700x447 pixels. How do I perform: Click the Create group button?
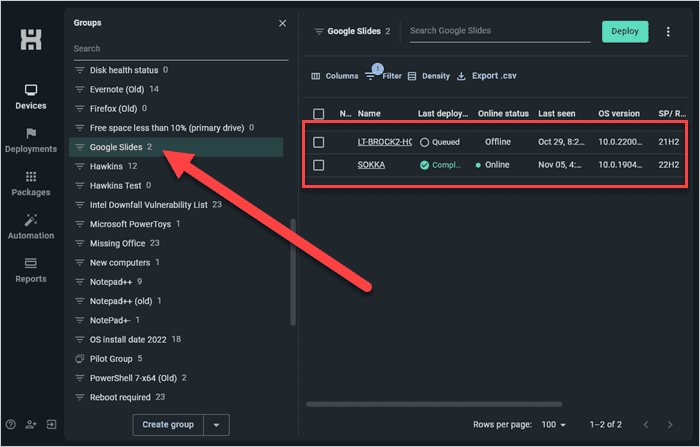coord(168,425)
